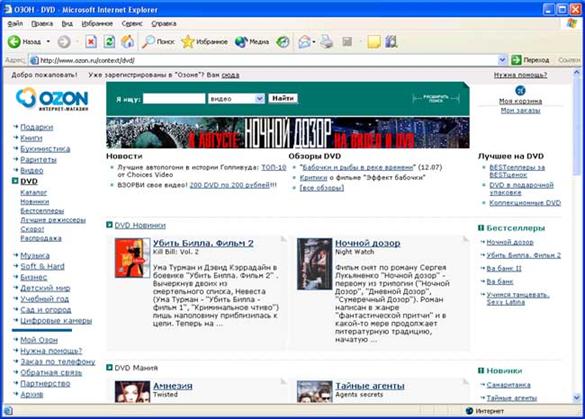Screen dimensions: 585x419
Task: Open the Файл menu
Action: coord(15,24)
